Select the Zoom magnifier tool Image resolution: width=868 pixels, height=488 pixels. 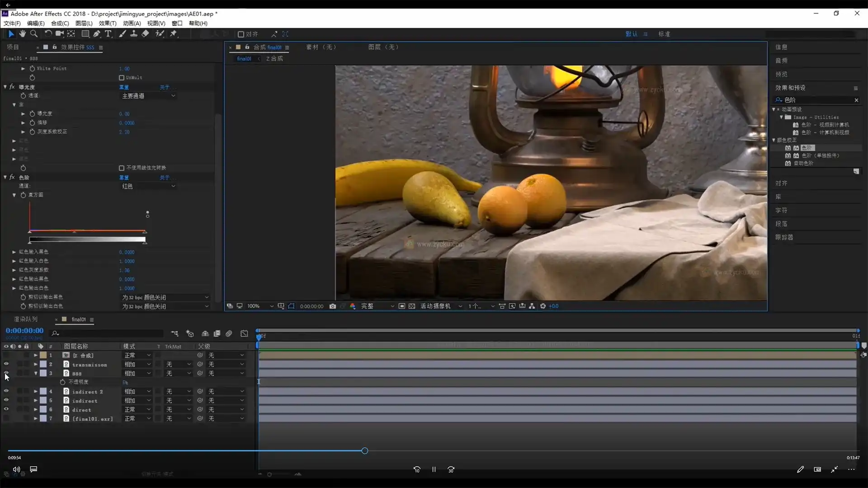(x=34, y=34)
